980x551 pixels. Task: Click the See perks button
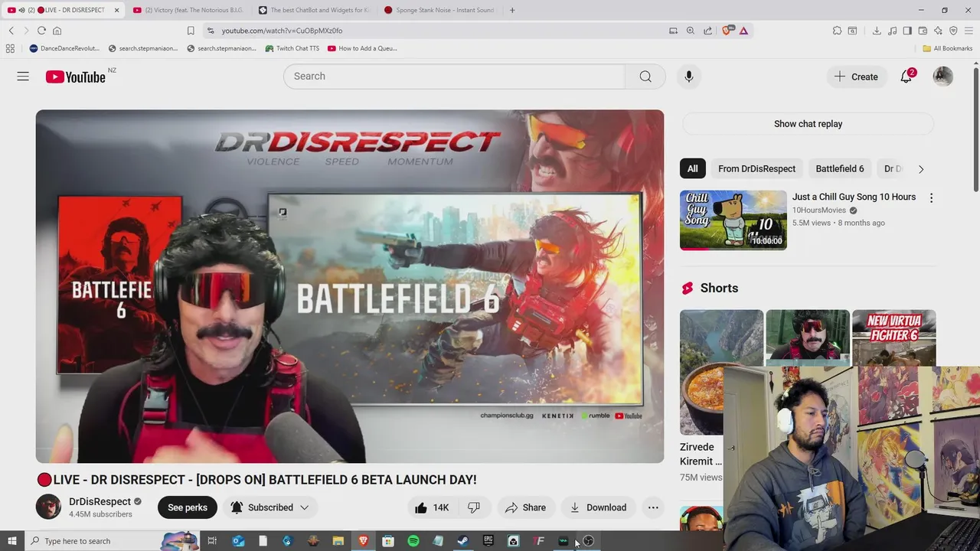(x=188, y=507)
